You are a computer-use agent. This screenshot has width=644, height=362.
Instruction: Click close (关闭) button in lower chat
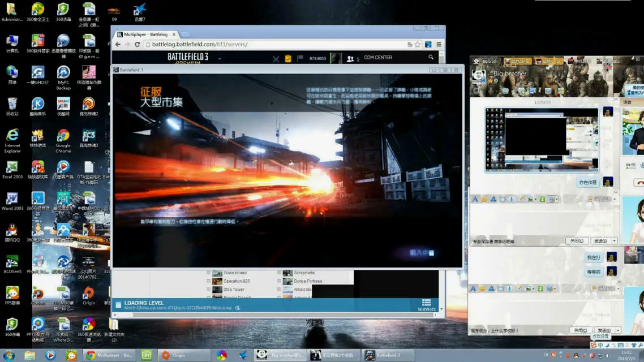(581, 330)
